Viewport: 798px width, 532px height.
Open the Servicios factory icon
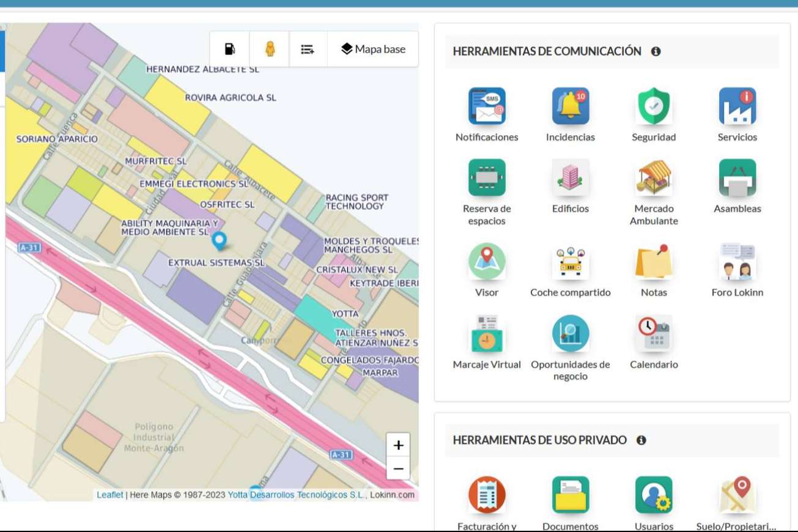click(737, 106)
